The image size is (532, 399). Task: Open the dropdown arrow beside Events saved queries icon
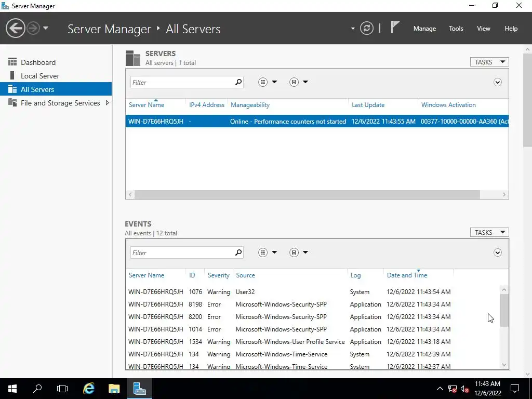[x=305, y=252]
